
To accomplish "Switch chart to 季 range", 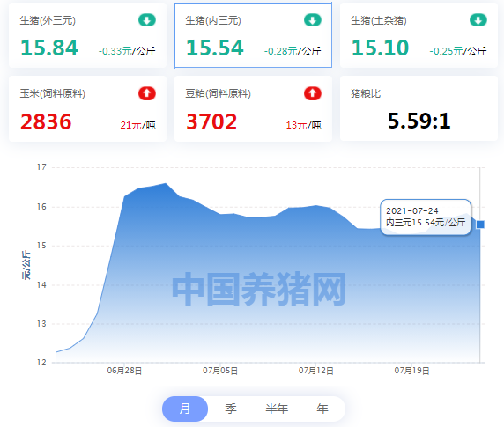I will point(231,409).
